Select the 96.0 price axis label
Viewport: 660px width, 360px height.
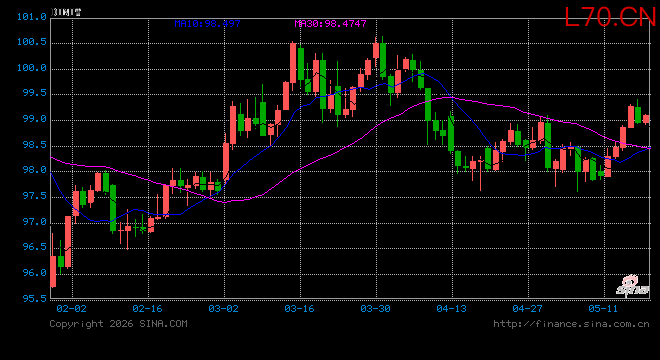point(35,273)
